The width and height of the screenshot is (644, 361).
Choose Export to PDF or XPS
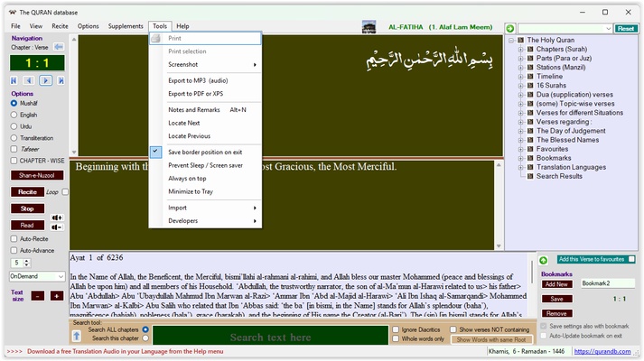205,94
